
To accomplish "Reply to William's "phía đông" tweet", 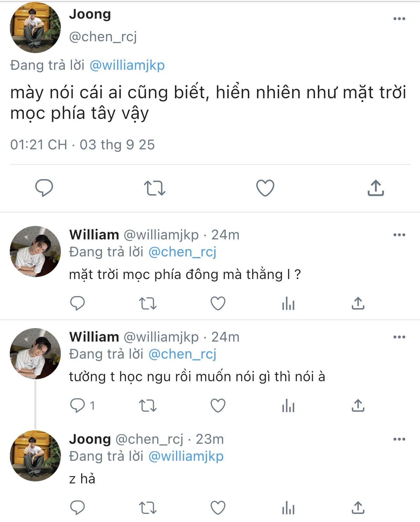I will pyautogui.click(x=78, y=304).
